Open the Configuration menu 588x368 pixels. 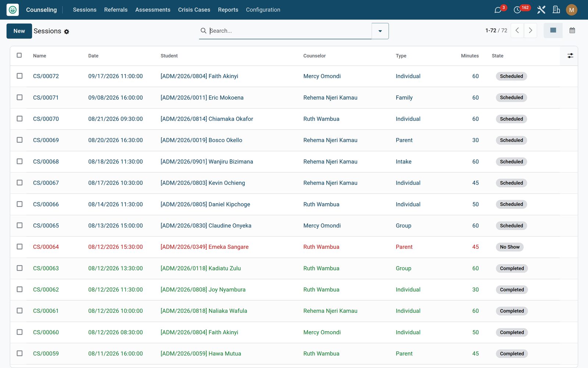(263, 10)
